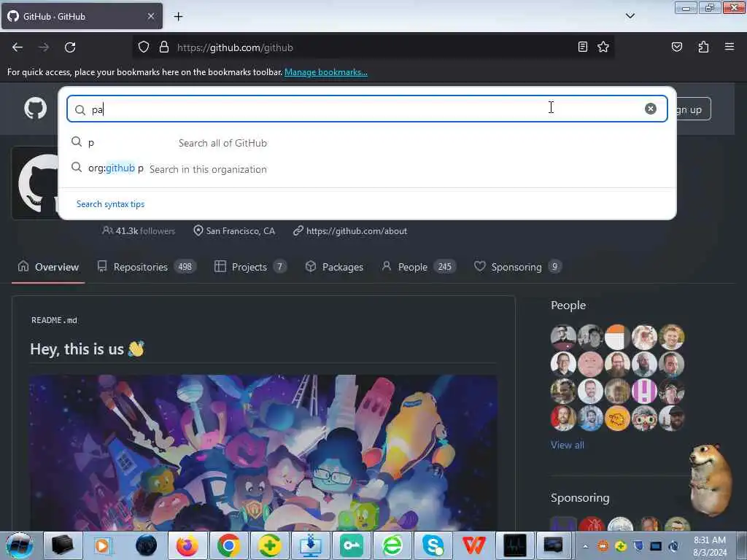Switch to Repositories tab

tap(146, 267)
